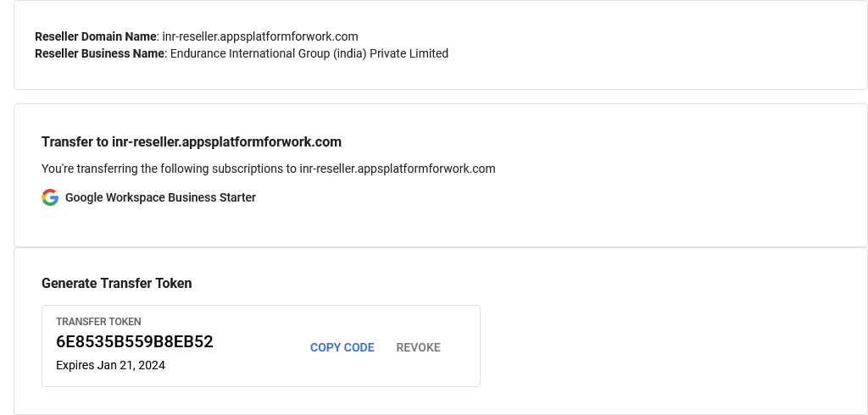Select the transfer token code 6E8535B559B8EB52

pos(135,342)
